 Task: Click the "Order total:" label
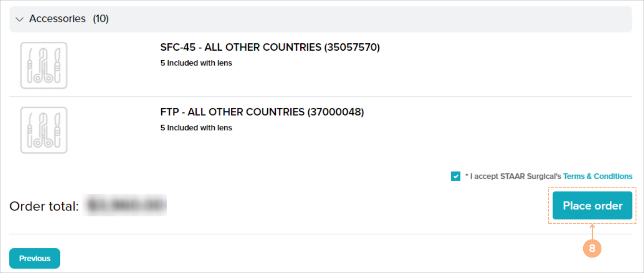point(44,206)
